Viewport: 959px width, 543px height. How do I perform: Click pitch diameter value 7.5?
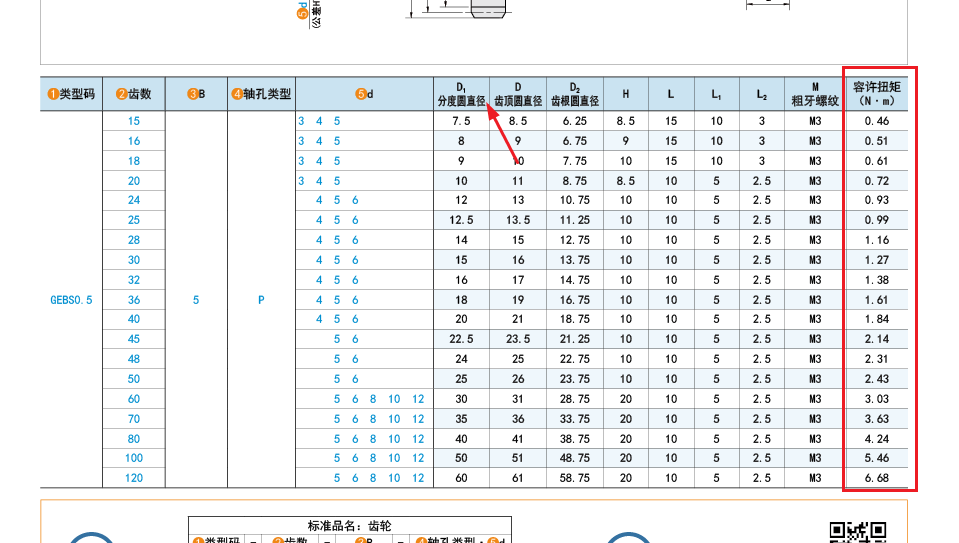(461, 121)
